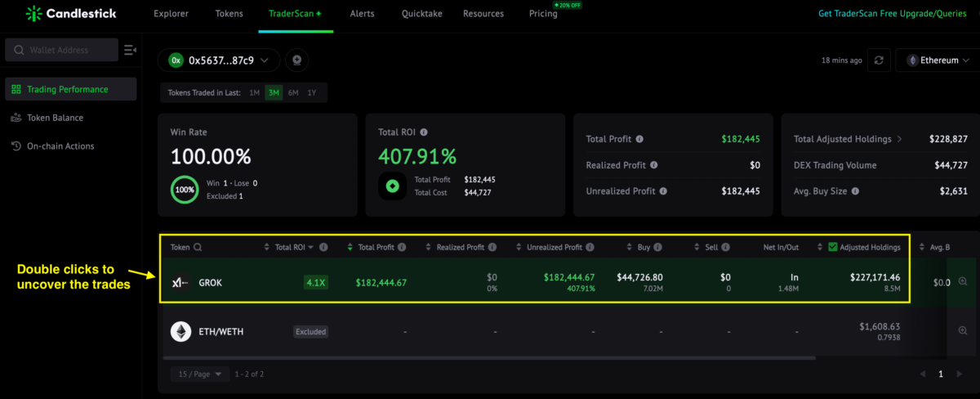This screenshot has height=399, width=980.
Task: Click the GROK token logo
Action: (x=180, y=282)
